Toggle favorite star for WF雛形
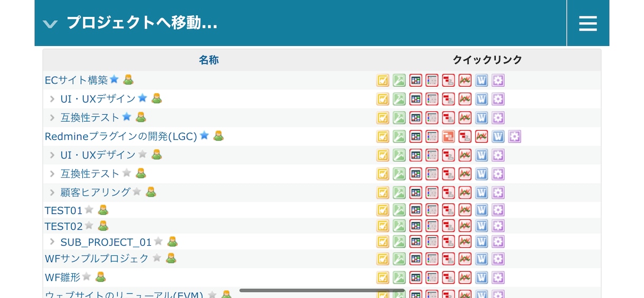This screenshot has width=644, height=298. [87, 276]
